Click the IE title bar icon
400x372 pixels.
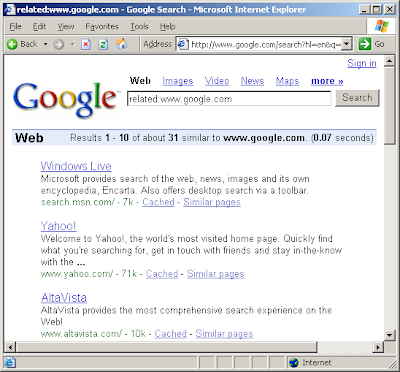pos(10,9)
